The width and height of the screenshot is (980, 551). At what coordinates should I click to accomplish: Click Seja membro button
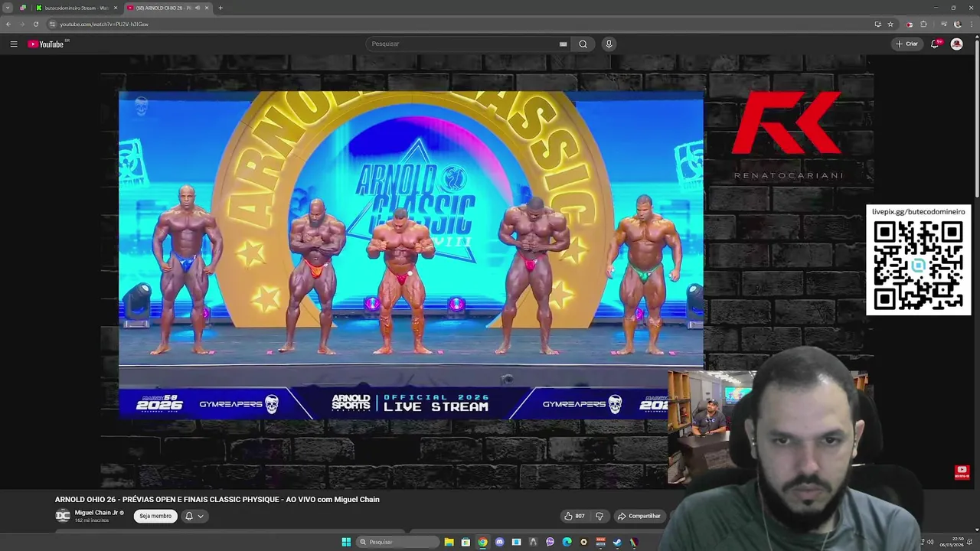[x=155, y=516]
